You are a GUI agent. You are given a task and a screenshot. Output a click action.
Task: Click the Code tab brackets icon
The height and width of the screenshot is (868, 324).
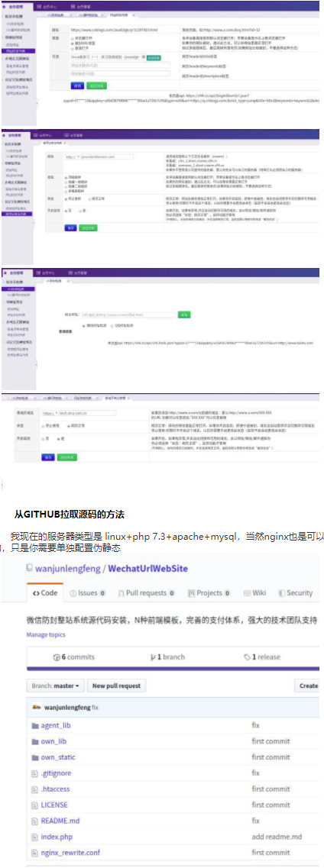pos(35,593)
